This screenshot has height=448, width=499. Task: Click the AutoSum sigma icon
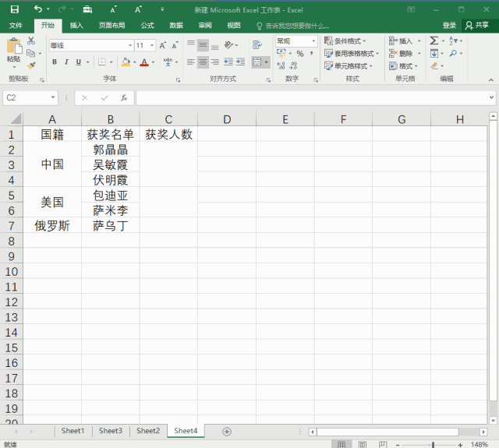pyautogui.click(x=434, y=41)
